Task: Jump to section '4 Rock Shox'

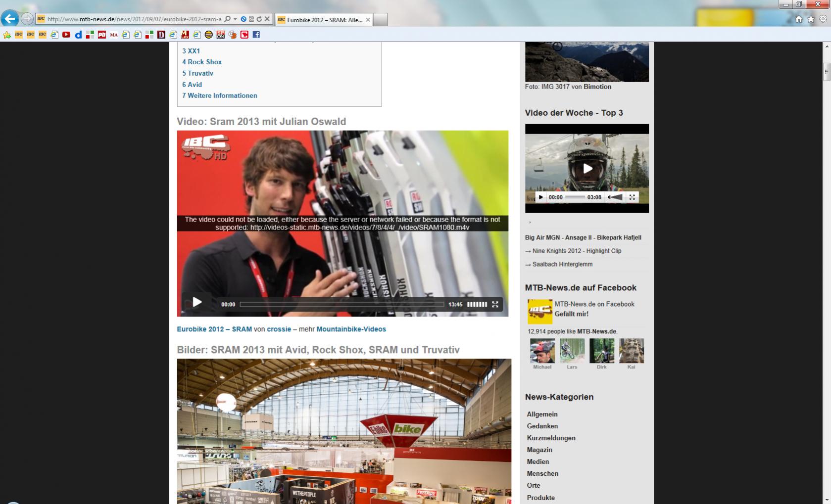Action: pyautogui.click(x=202, y=62)
